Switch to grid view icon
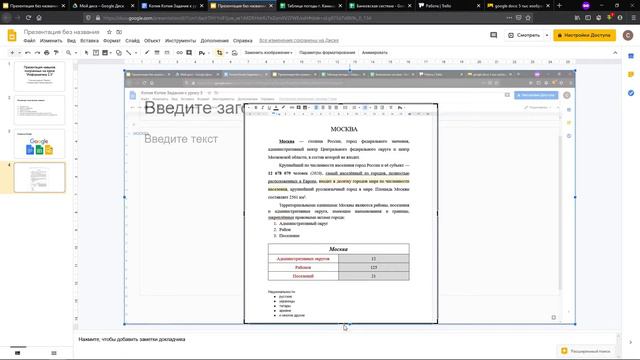The width and height of the screenshot is (640, 360). coord(54,353)
